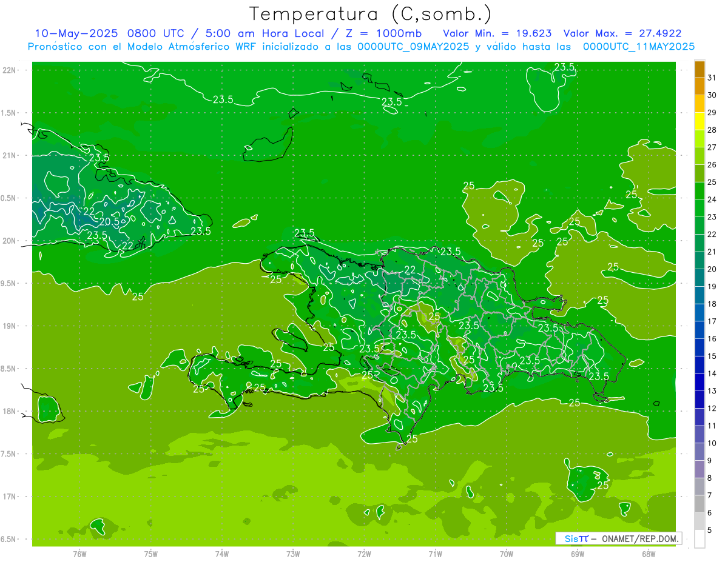Click the '69W' longitude axis label
Viewport: 728px width, 562px height.
[578, 554]
